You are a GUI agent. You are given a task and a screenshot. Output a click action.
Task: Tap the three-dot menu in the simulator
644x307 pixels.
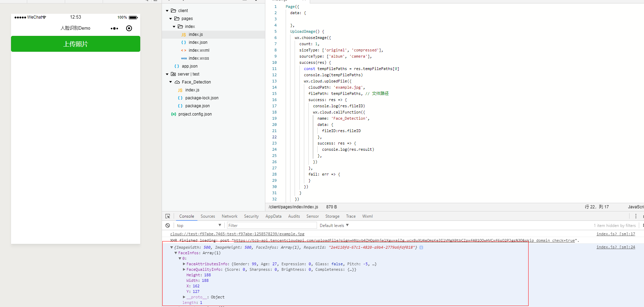pos(114,28)
